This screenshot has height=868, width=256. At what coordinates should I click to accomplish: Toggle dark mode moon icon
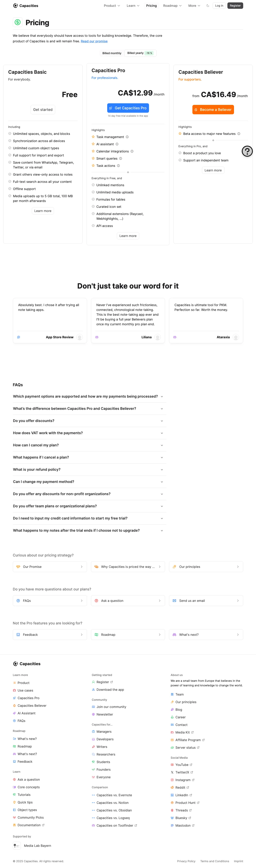click(208, 6)
